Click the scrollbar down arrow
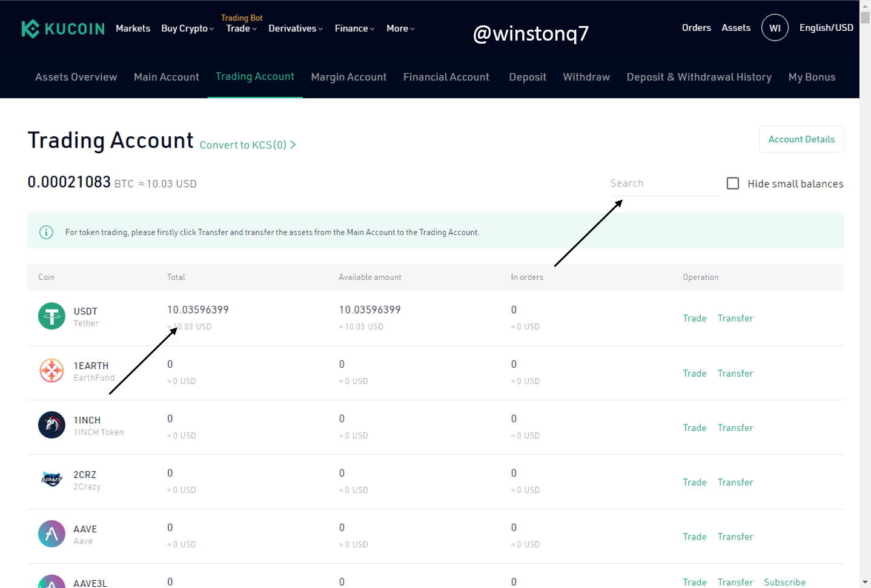The width and height of the screenshot is (871, 588). (x=866, y=583)
